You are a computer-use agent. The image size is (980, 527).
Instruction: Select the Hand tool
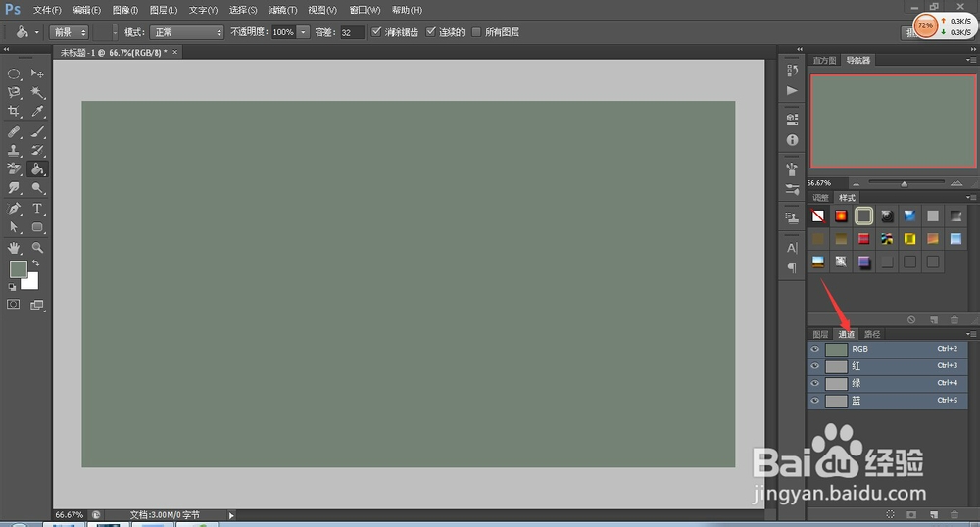[x=14, y=248]
